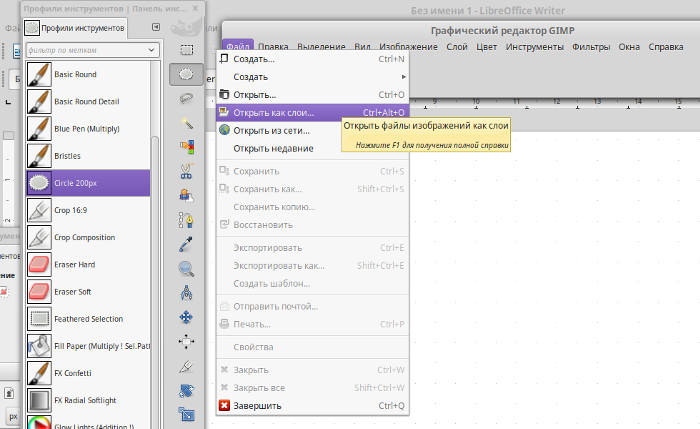Viewport: 700px width, 429px height.
Task: Choose the Bristles tool preset
Action: (x=88, y=156)
